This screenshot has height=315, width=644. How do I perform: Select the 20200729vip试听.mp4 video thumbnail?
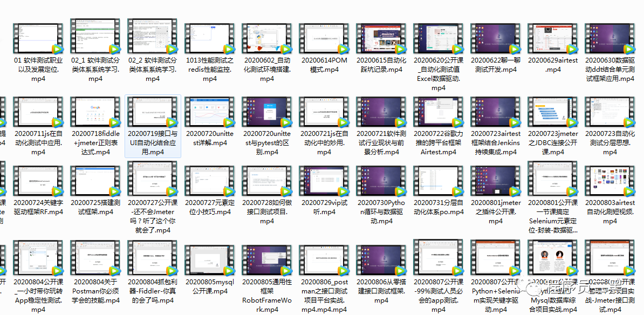(x=324, y=182)
